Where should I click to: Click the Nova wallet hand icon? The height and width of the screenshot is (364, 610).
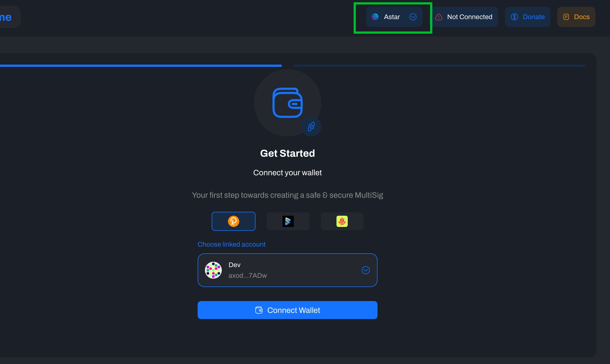(x=342, y=221)
